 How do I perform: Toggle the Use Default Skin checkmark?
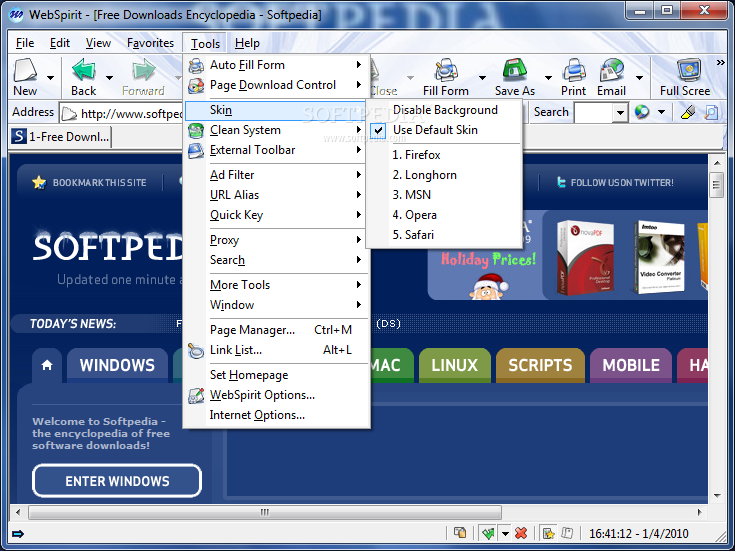pyautogui.click(x=379, y=130)
